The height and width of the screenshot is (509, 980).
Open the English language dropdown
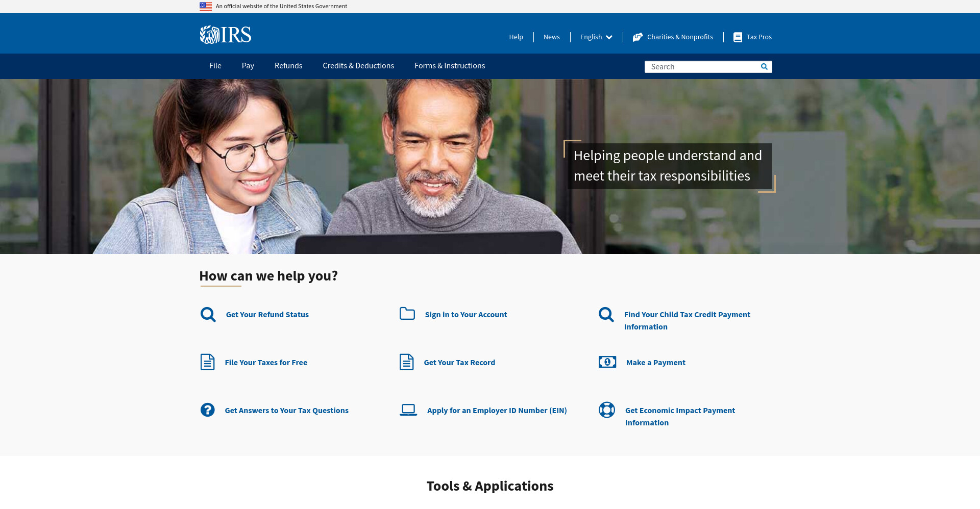click(596, 37)
